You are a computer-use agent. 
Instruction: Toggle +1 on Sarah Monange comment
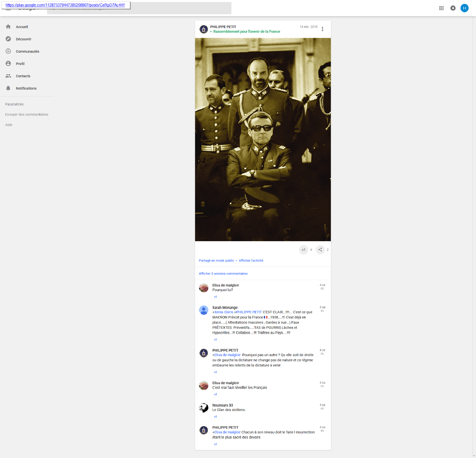coord(215,340)
